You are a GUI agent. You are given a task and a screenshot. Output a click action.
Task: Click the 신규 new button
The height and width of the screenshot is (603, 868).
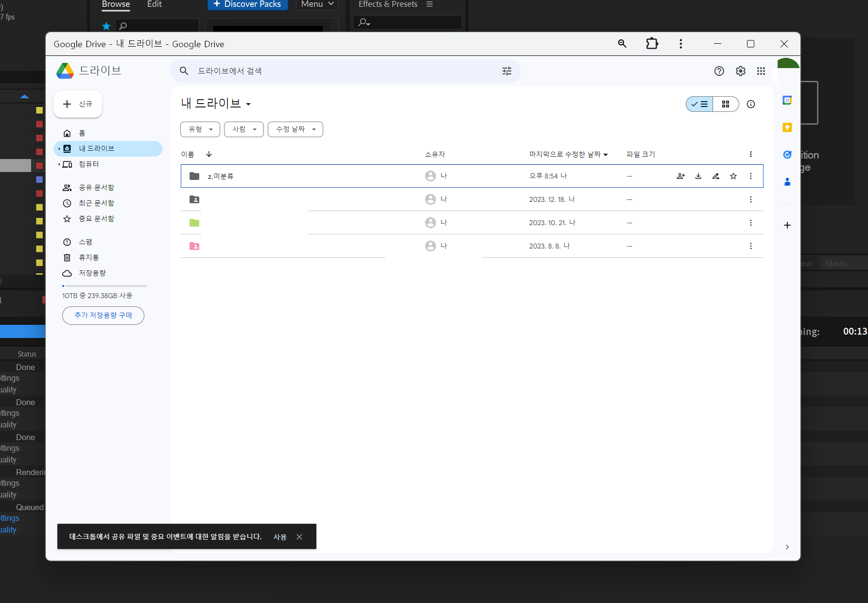[78, 104]
